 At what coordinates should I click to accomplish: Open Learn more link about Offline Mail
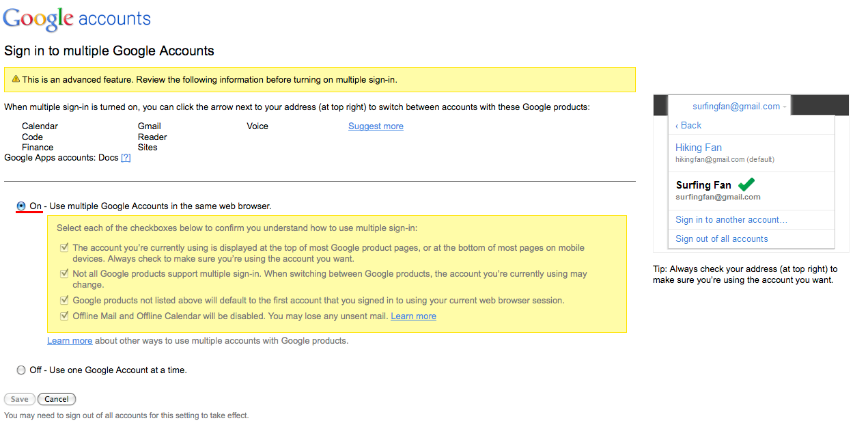tap(413, 316)
